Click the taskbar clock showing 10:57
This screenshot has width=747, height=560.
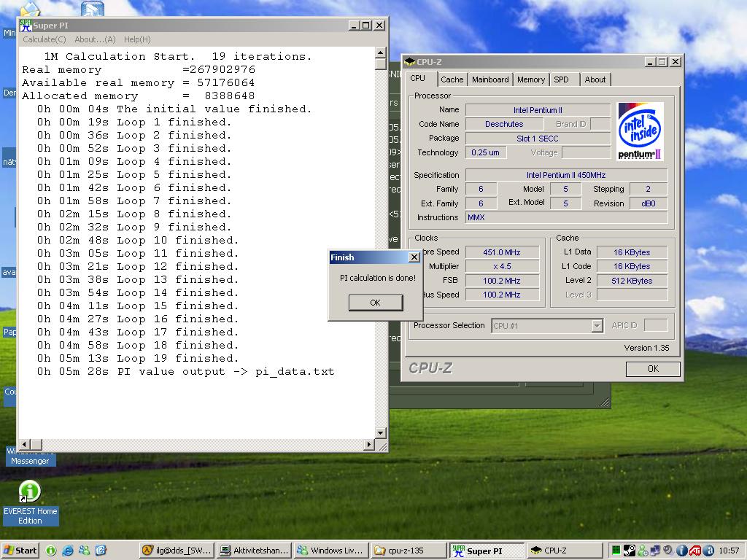(x=729, y=551)
